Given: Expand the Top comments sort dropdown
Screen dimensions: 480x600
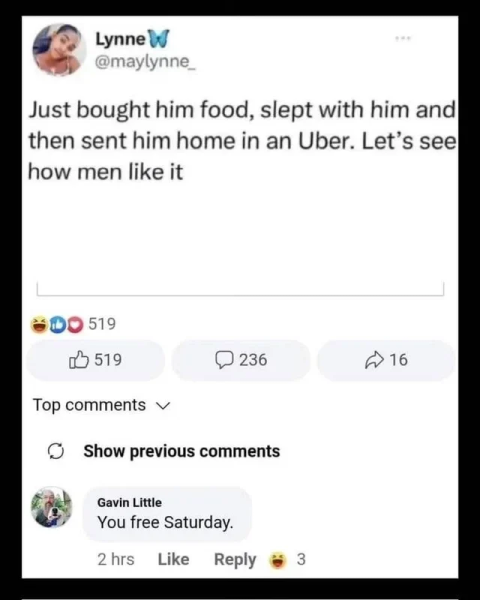Looking at the screenshot, I should coord(101,405).
